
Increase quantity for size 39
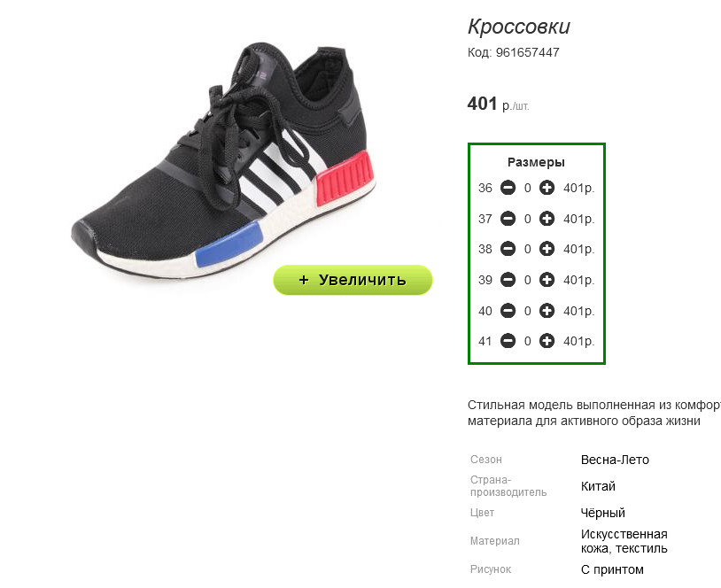tap(547, 280)
